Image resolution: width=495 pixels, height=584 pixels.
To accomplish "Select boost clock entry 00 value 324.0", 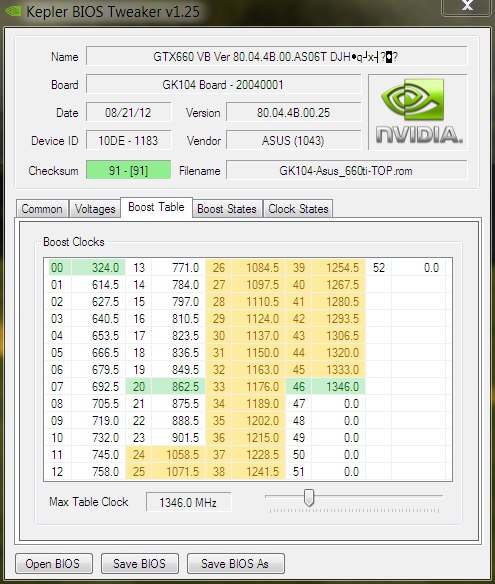I will [98, 267].
